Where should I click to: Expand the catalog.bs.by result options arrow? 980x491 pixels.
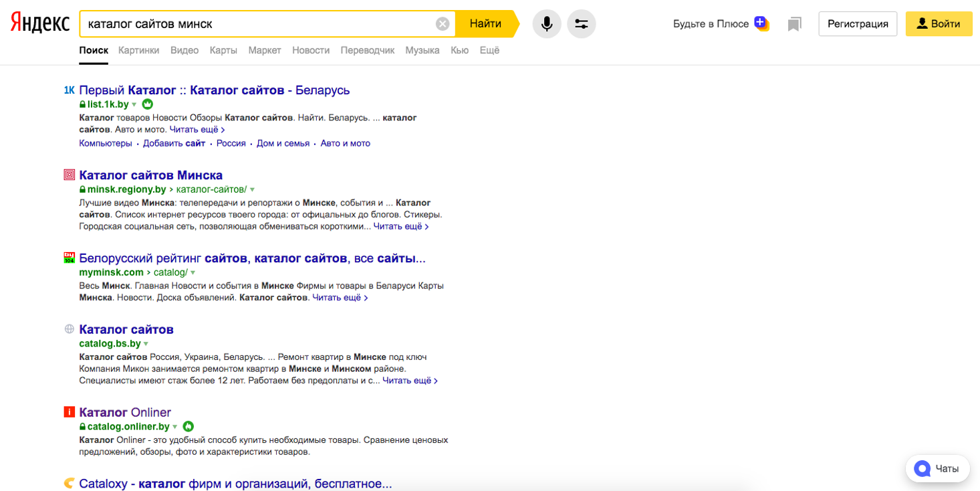pos(146,344)
